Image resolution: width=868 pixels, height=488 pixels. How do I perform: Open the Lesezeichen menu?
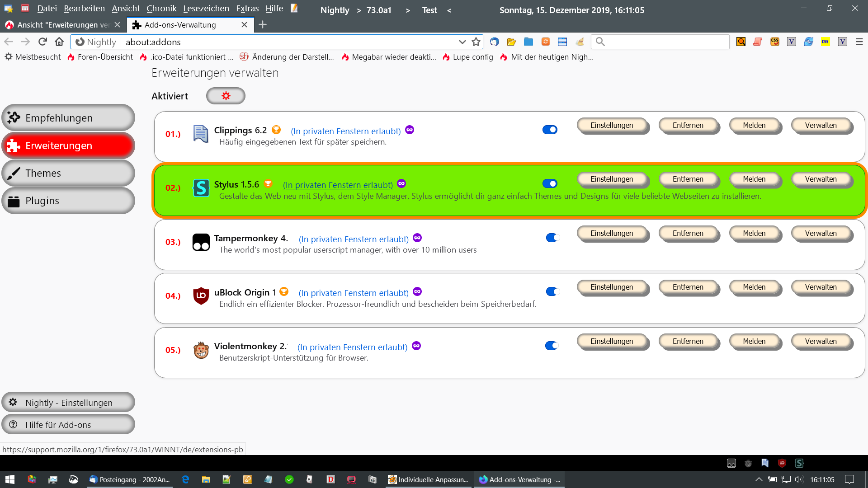206,8
